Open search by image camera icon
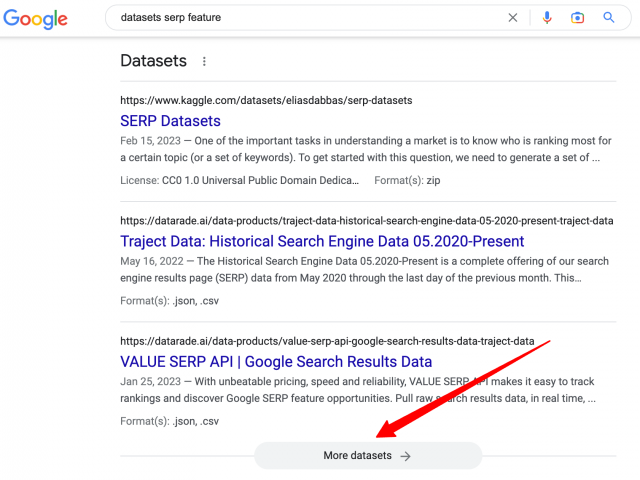Screen dimensions: 640x480 coord(577,18)
